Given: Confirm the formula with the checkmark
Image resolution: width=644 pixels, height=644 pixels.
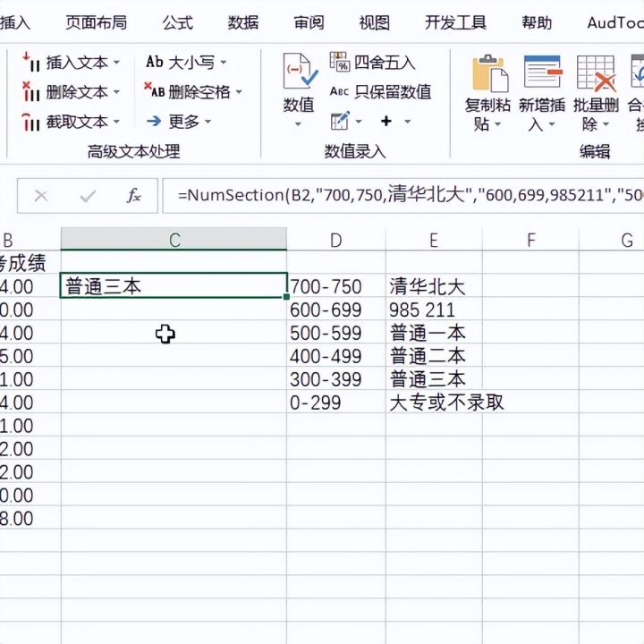Looking at the screenshot, I should point(88,196).
